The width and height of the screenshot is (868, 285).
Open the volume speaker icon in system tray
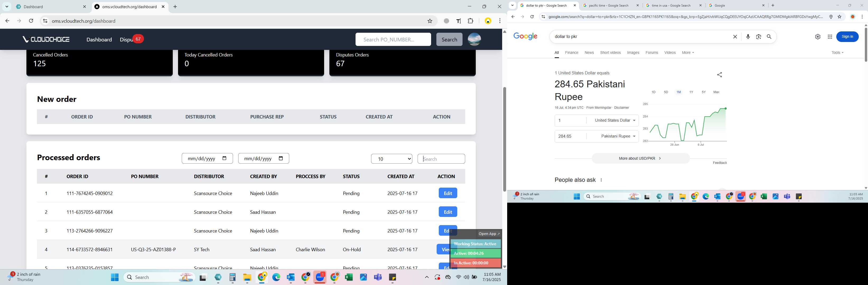tap(466, 277)
